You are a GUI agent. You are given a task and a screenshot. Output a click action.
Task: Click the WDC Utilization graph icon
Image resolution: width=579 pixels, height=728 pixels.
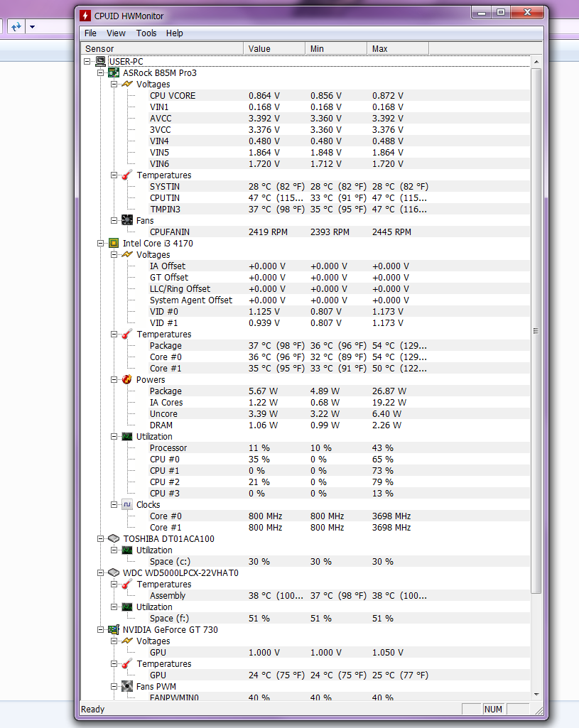tap(127, 607)
